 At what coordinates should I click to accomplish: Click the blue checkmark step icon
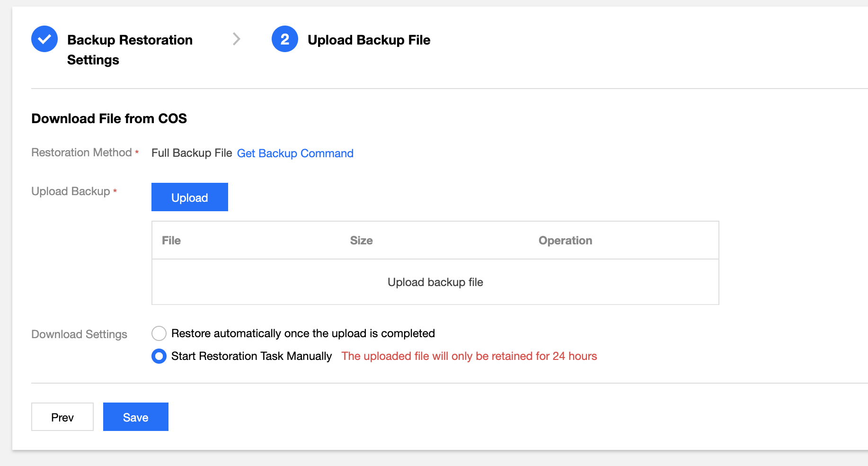tap(44, 39)
